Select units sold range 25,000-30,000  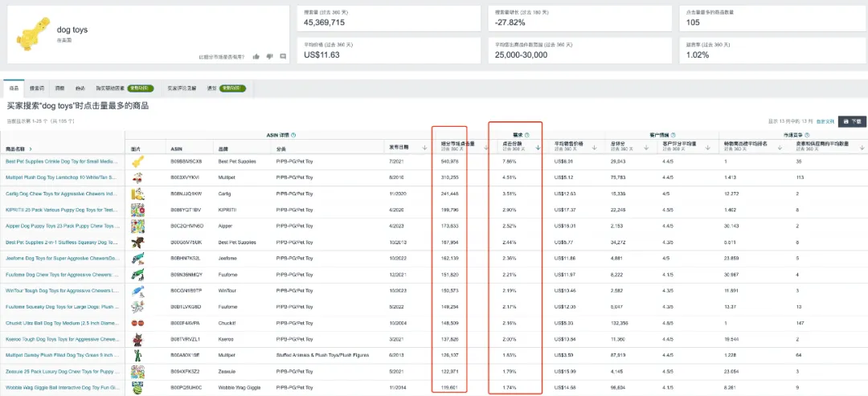pos(522,55)
